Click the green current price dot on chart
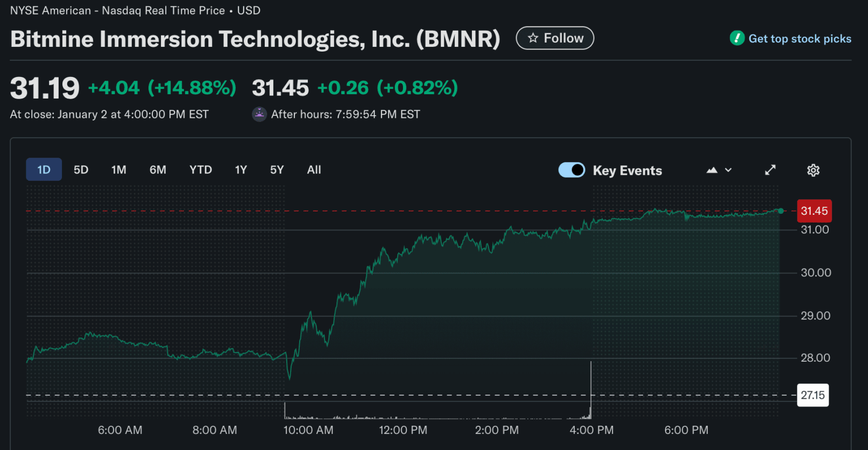 tap(780, 211)
